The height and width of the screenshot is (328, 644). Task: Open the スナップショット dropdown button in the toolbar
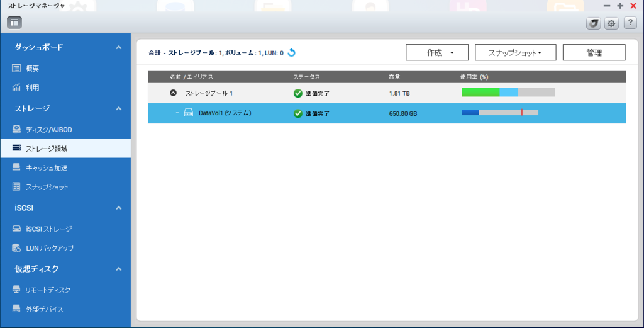[516, 53]
